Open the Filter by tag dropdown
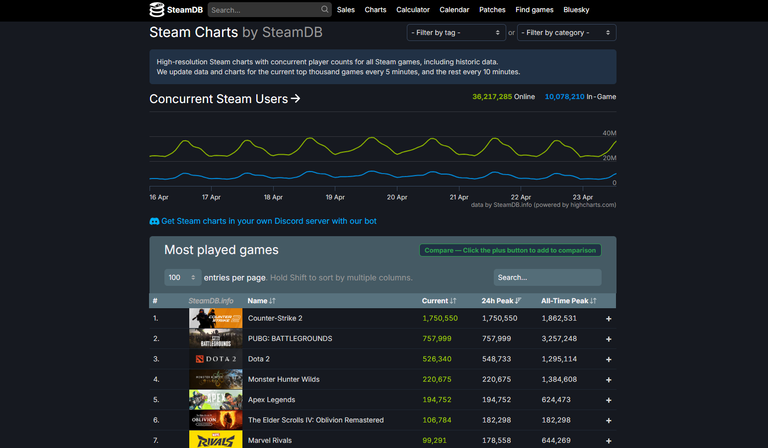768x448 pixels. 456,33
